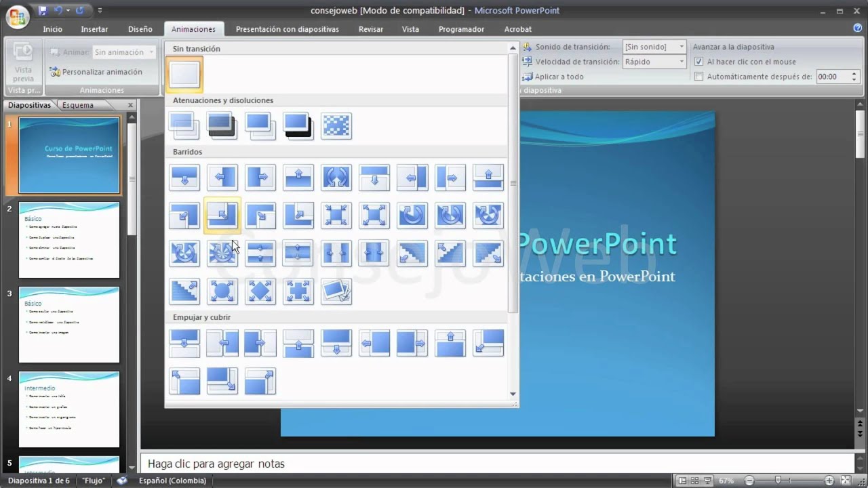Click the transition gallery scrollbar
868x488 pixels.
point(513,183)
